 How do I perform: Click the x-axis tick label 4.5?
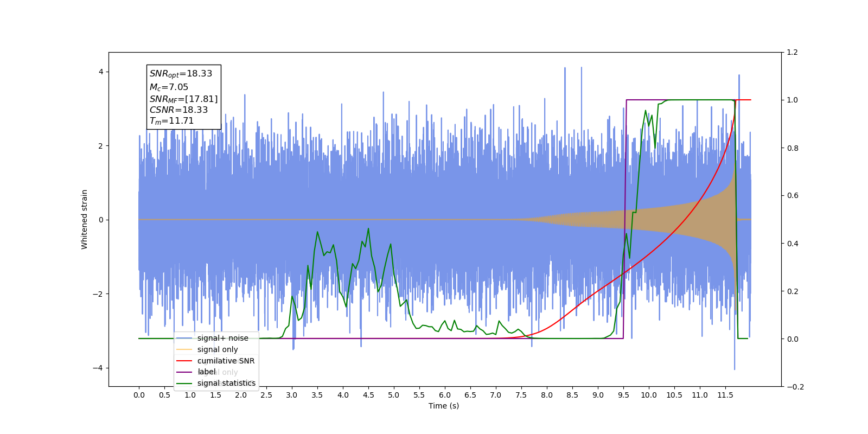(x=368, y=395)
